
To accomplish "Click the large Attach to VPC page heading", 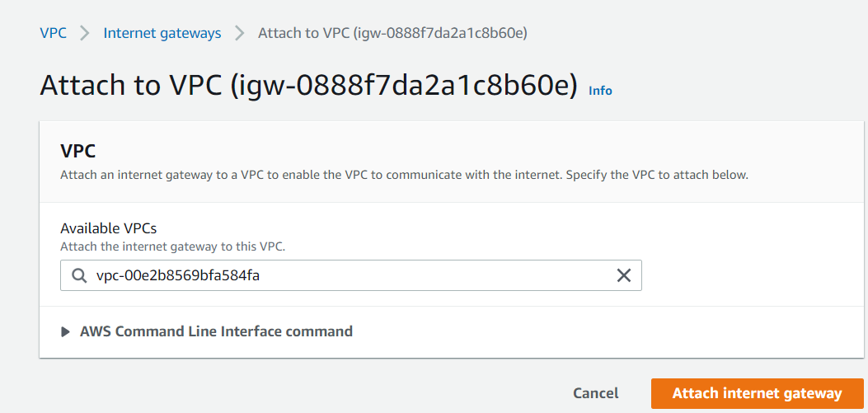I will [132, 86].
